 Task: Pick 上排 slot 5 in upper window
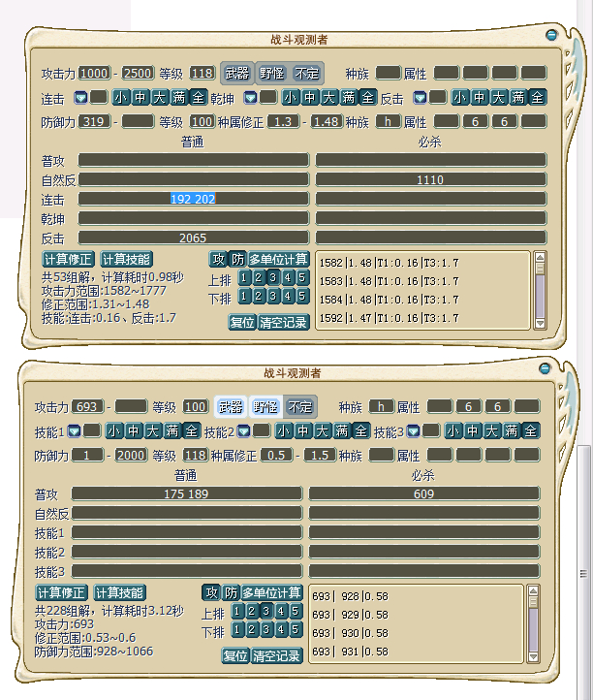302,277
